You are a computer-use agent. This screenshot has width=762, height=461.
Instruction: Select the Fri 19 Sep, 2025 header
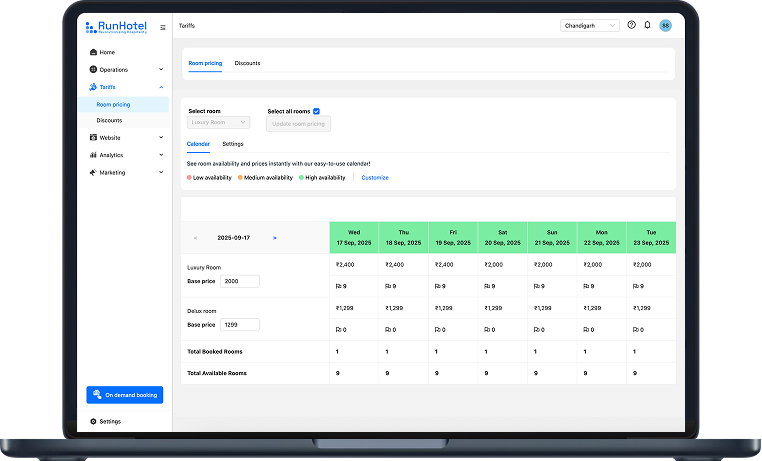[453, 238]
